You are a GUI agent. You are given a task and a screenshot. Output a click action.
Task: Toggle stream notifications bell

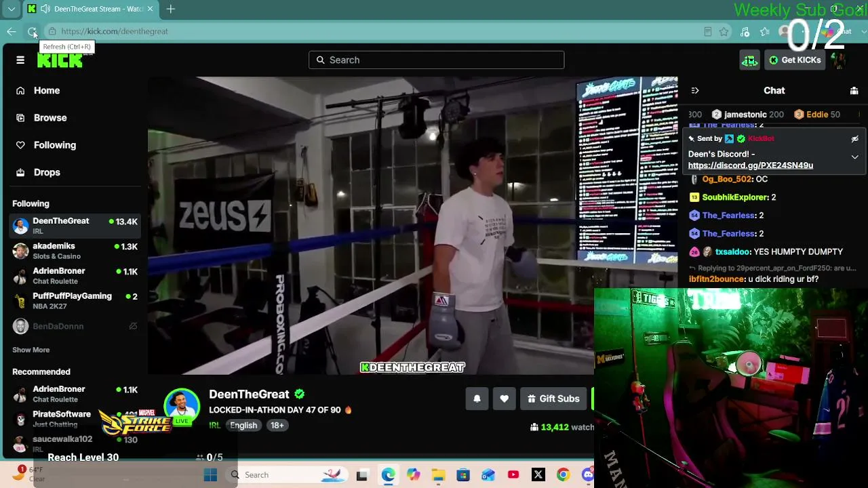[x=477, y=399]
